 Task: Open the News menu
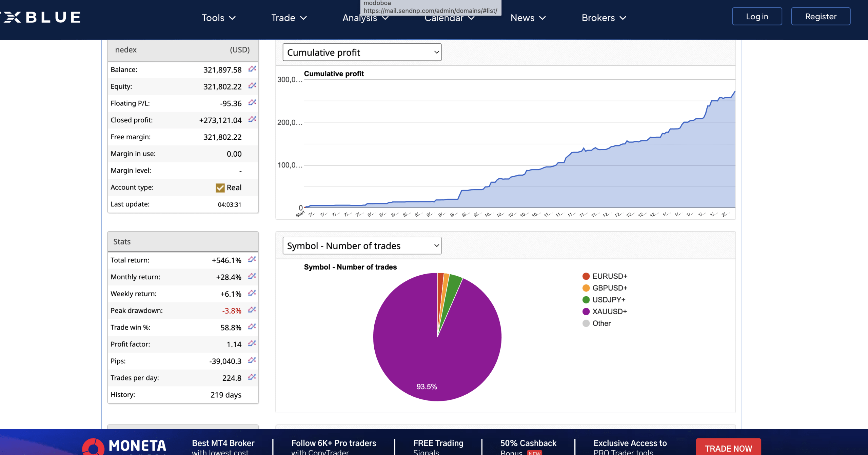528,18
